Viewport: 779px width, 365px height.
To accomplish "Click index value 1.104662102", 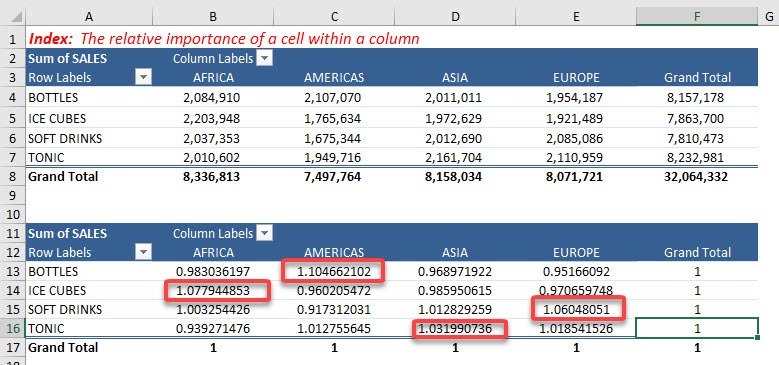I will 334,272.
